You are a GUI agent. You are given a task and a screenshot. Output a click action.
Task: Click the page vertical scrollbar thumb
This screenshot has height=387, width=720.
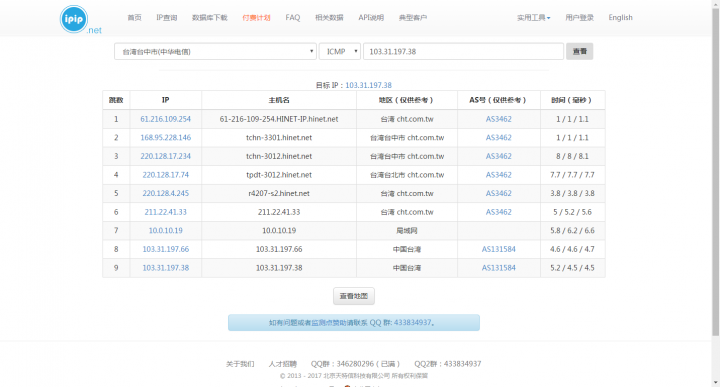pyautogui.click(x=715, y=172)
